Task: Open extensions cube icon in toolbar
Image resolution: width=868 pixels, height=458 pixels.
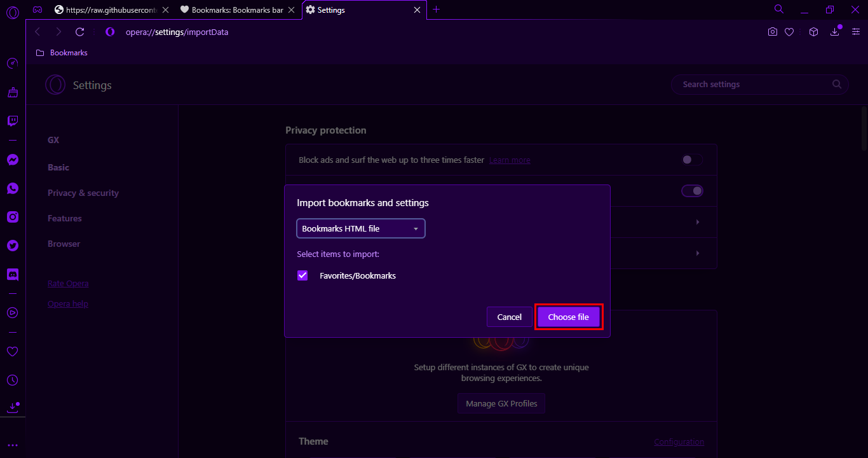Action: [x=813, y=32]
